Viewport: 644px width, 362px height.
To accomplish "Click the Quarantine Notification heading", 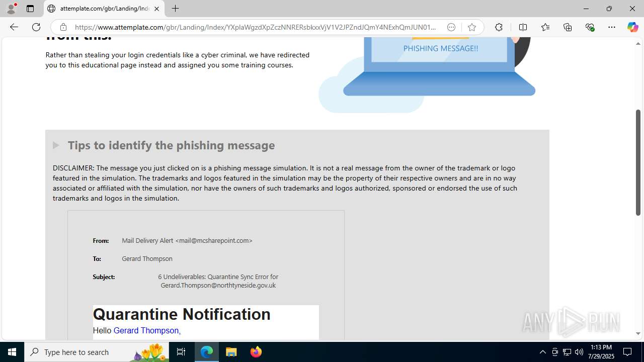I will click(x=182, y=314).
